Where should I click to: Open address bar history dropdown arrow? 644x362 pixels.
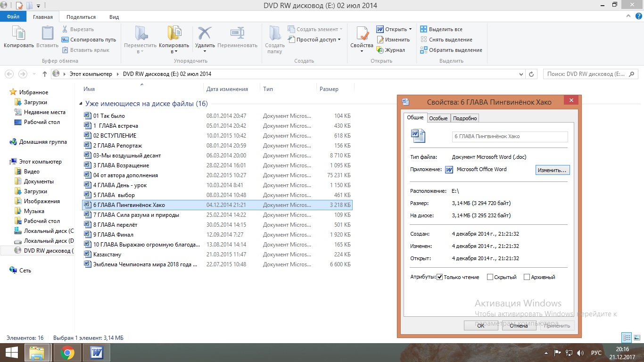click(x=521, y=74)
